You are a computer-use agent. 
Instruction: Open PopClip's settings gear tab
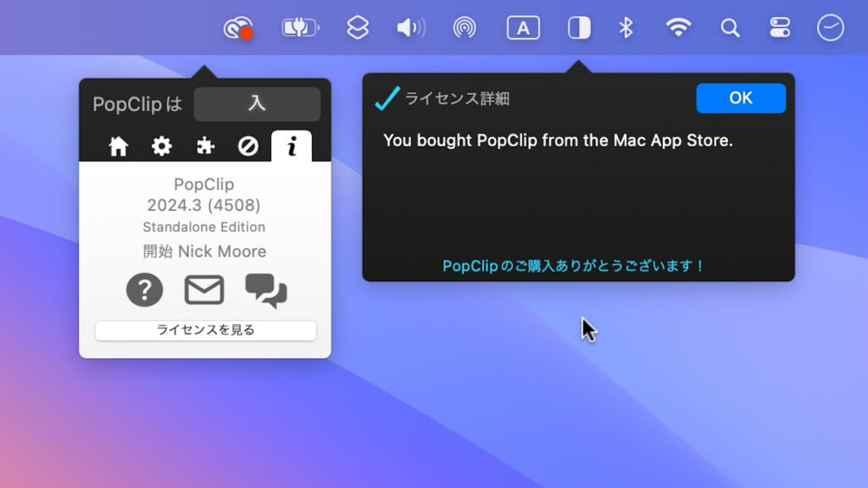161,145
